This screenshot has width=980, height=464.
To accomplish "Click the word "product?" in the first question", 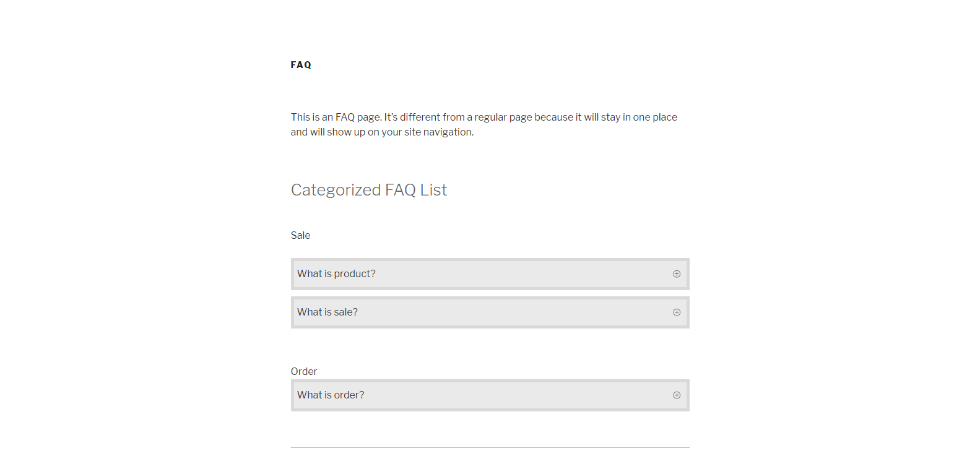I will [x=355, y=274].
